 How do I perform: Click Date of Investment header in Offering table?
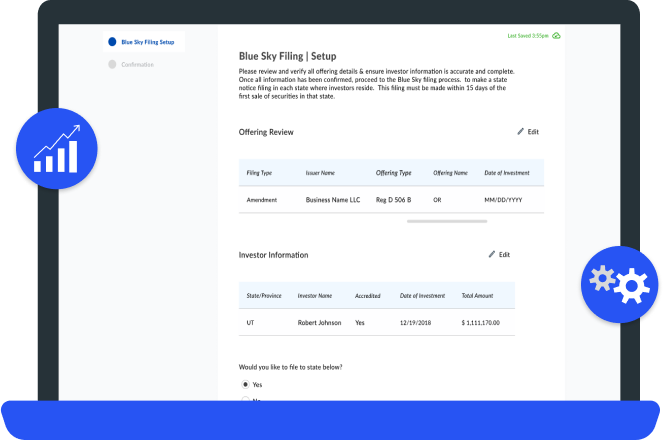[x=507, y=173]
